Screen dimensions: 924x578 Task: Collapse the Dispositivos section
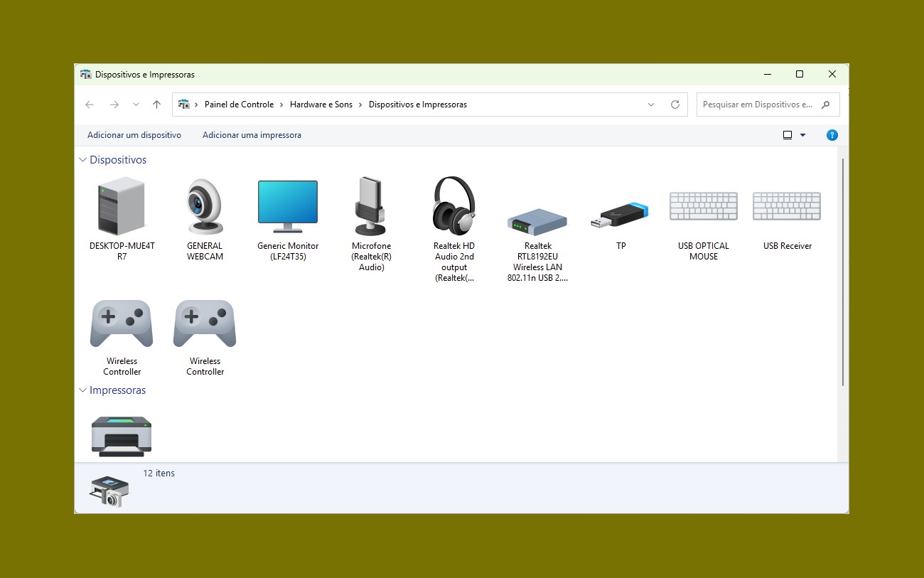82,159
